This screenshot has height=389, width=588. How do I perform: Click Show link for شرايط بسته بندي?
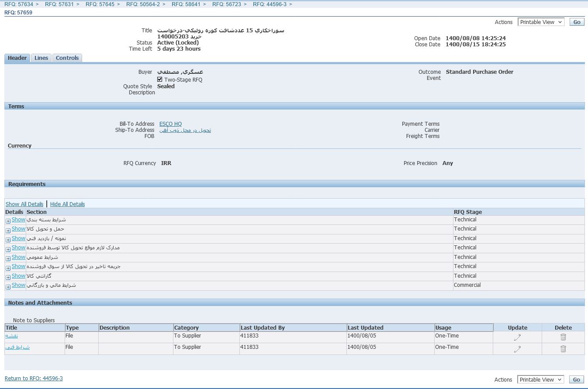[x=18, y=220]
